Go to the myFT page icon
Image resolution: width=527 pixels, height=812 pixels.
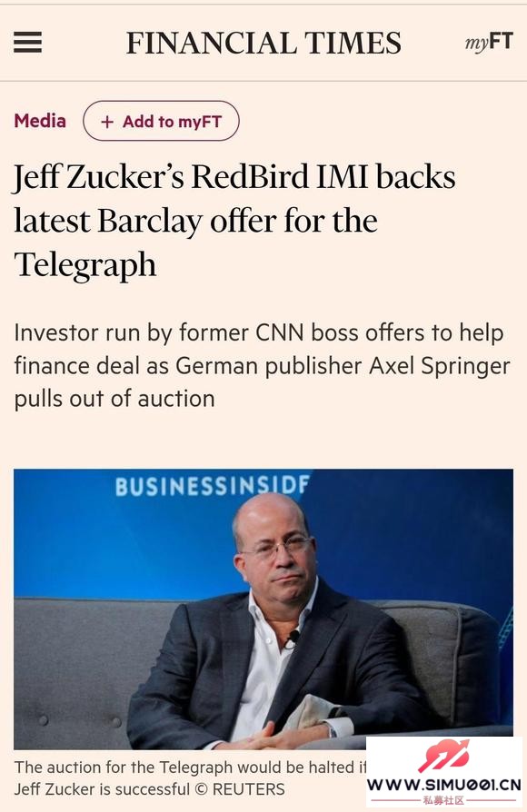[489, 42]
